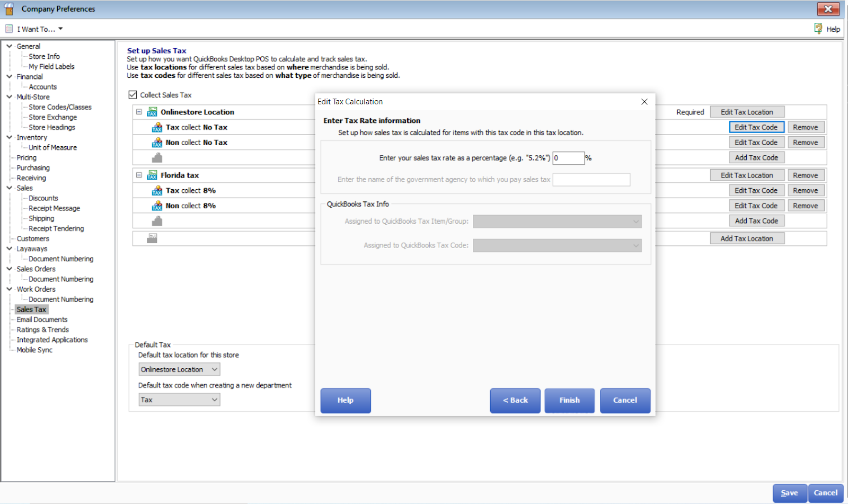Uncheck the Collect Sales Tax checkbox
Image resolution: width=848 pixels, height=504 pixels.
coord(133,95)
